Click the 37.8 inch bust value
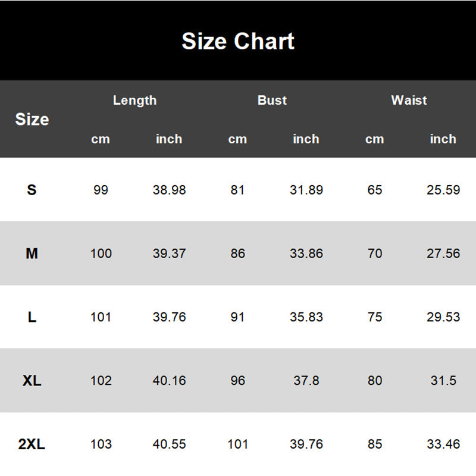Image resolution: width=476 pixels, height=476 pixels. point(306,381)
